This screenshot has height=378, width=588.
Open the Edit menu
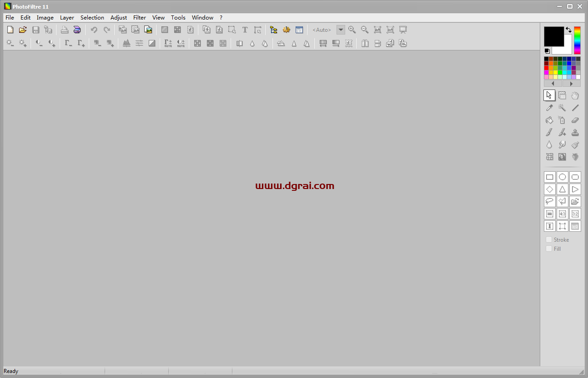25,18
